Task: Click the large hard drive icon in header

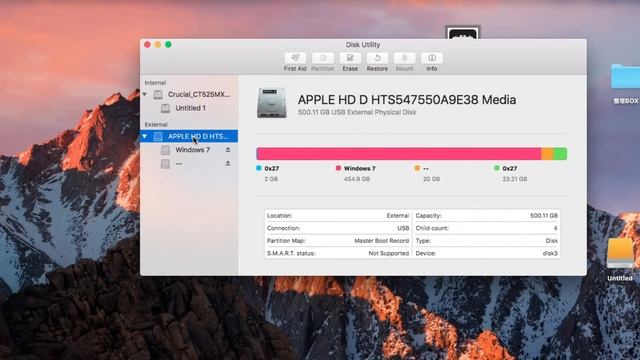Action: pos(272,103)
